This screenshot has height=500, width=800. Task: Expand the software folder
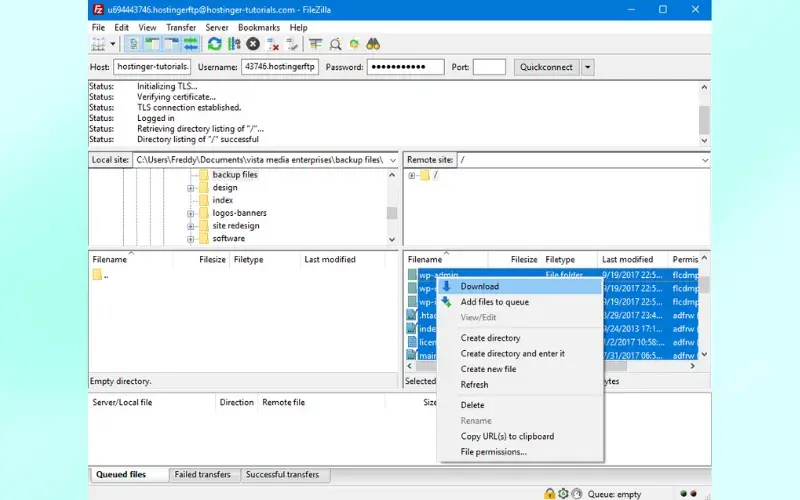[x=190, y=239]
